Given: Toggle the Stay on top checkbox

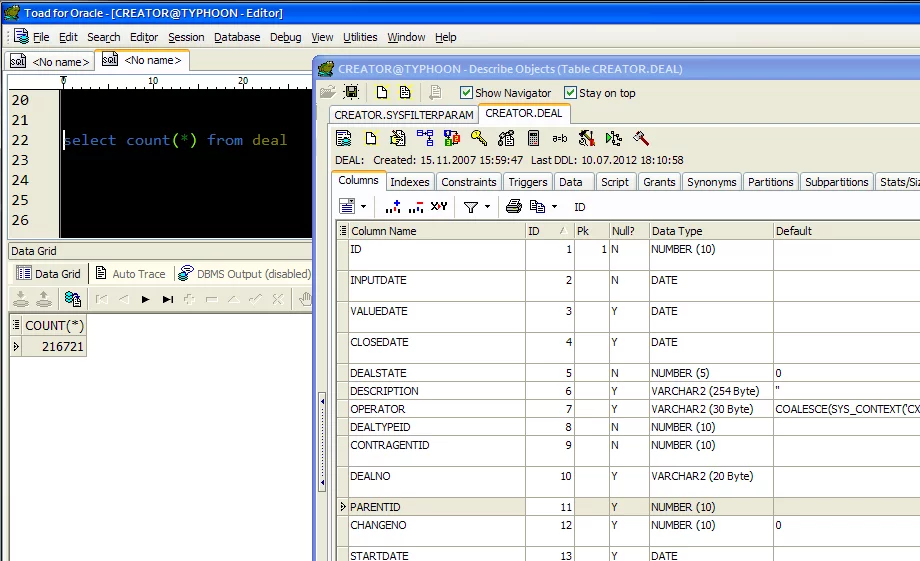Looking at the screenshot, I should (570, 93).
